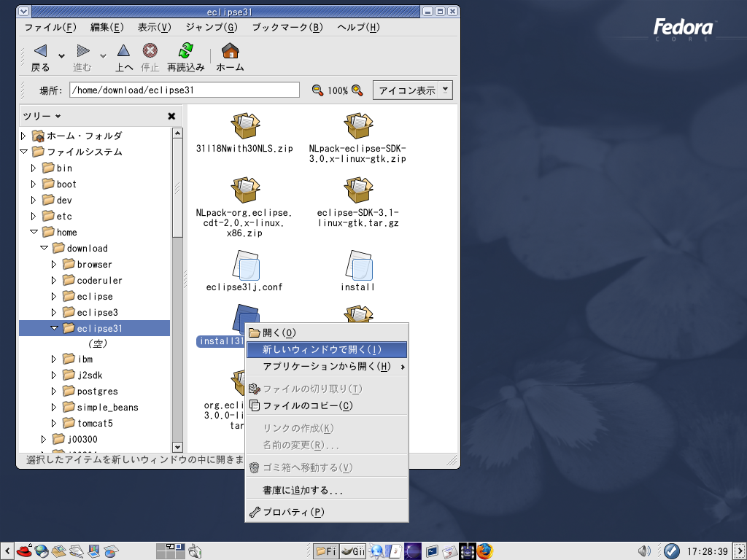Select the eclipse-SDK-3.1-linux-gtk.tar.gz archive icon
Screen dimensions: 747x560
pos(358,190)
